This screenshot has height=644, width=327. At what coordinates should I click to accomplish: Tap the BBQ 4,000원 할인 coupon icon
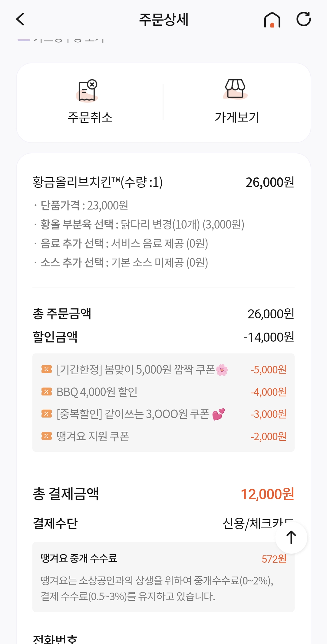point(46,392)
